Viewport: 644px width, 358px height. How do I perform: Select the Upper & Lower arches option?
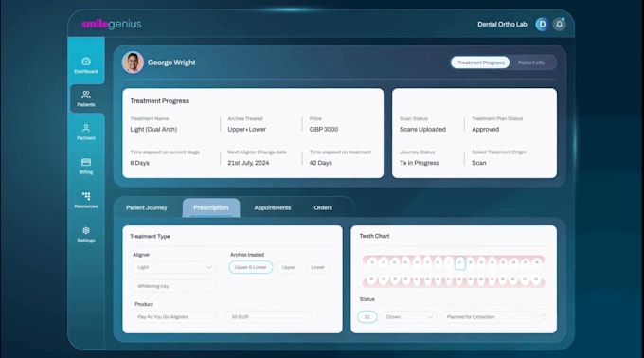251,267
